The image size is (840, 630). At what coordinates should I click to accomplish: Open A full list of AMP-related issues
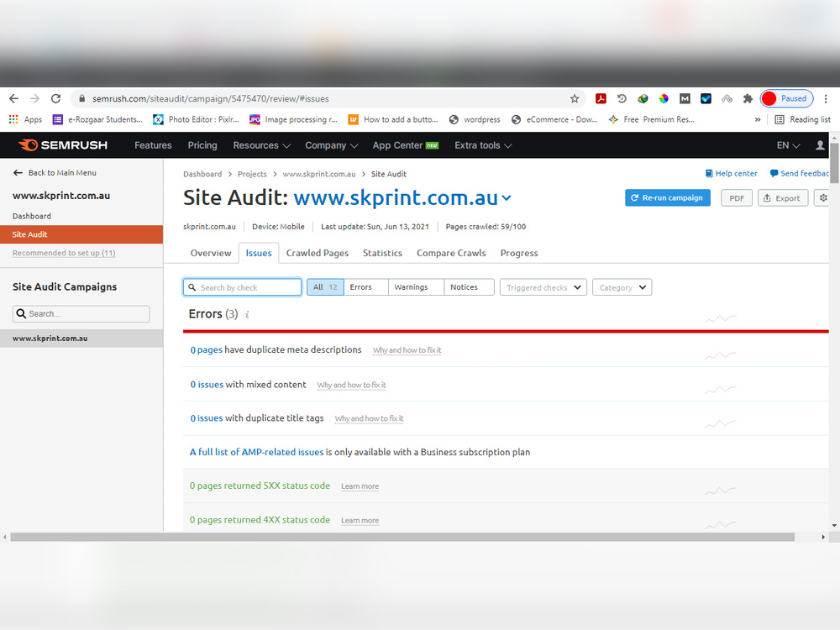point(256,452)
